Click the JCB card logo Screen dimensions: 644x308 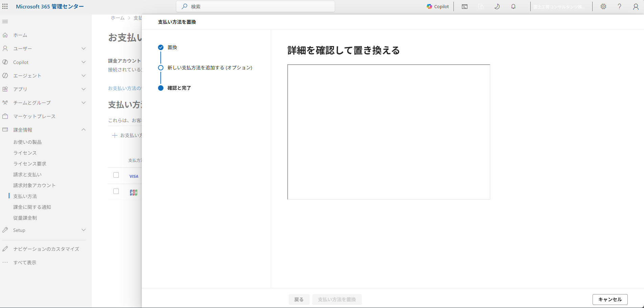tap(134, 193)
